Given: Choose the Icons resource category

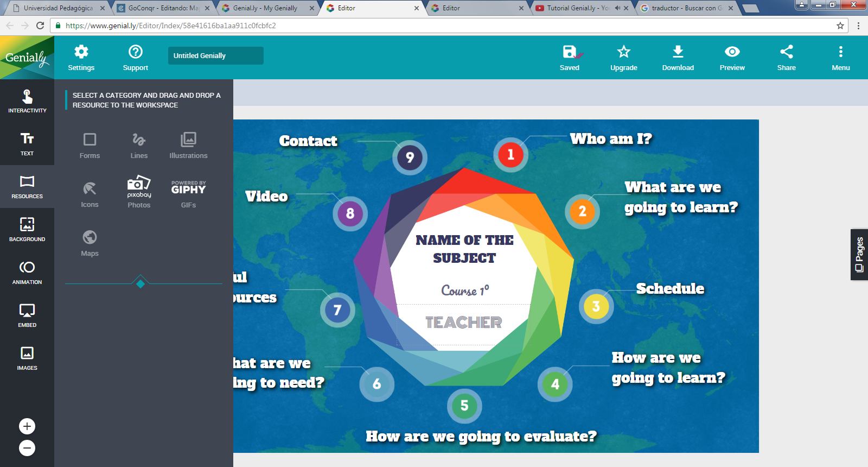Looking at the screenshot, I should (x=90, y=194).
